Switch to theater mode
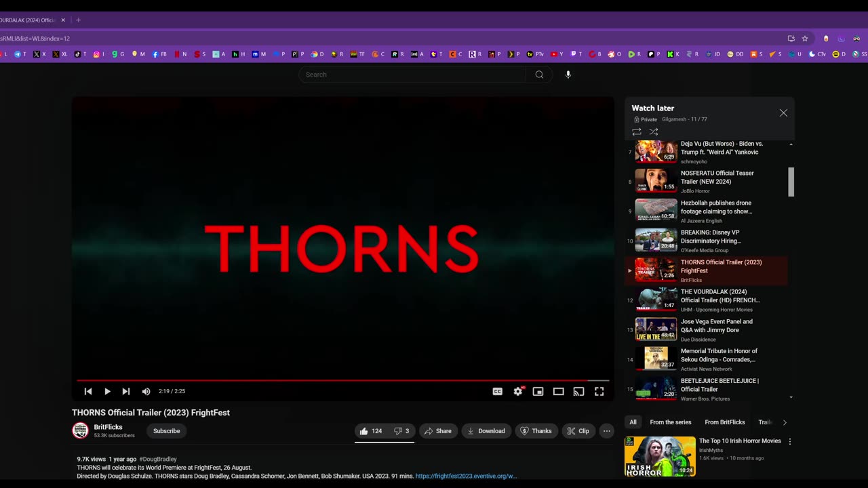Screen dimensions: 868x488 [x=559, y=391]
